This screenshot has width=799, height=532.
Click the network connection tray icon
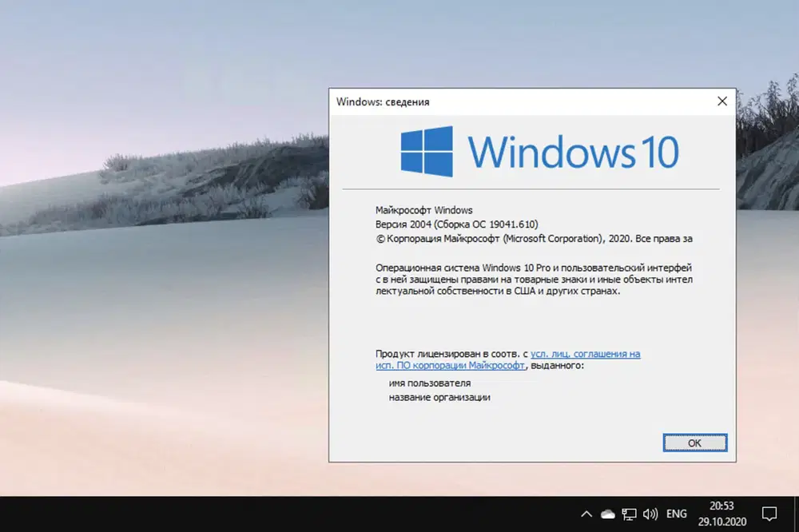pos(630,514)
